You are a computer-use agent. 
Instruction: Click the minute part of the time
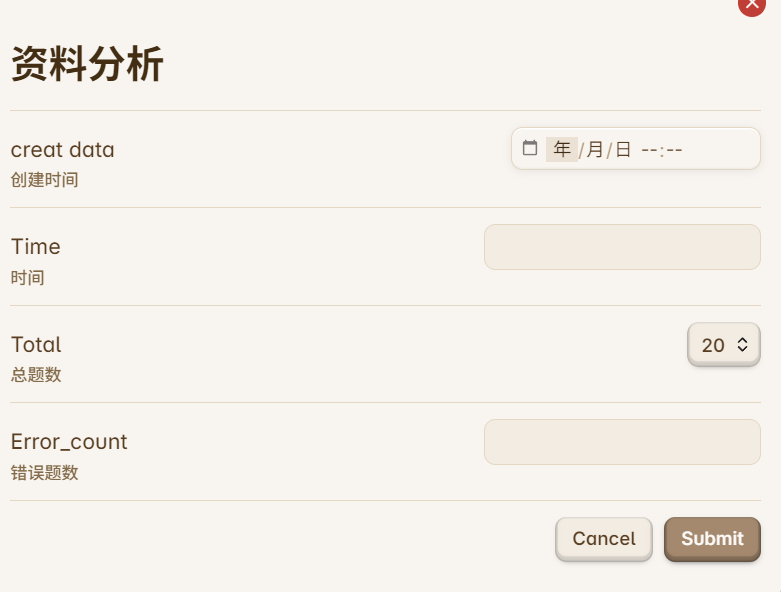(674, 150)
